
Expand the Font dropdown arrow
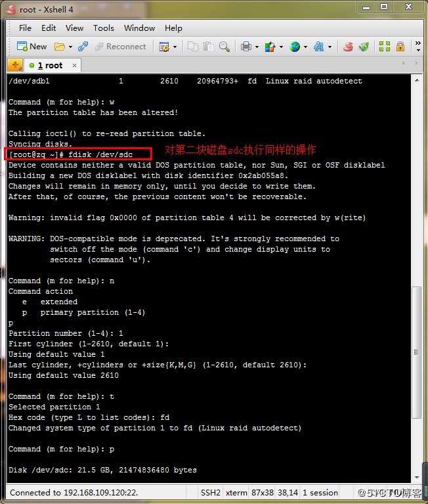pyautogui.click(x=330, y=47)
